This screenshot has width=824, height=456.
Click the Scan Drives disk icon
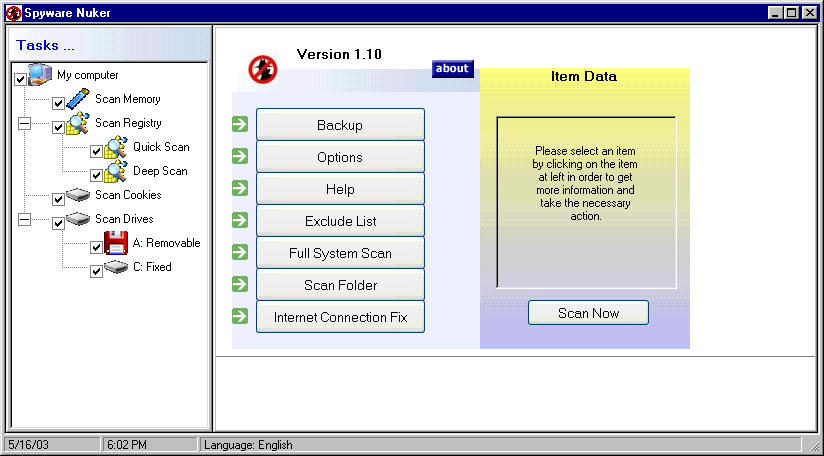pos(78,219)
